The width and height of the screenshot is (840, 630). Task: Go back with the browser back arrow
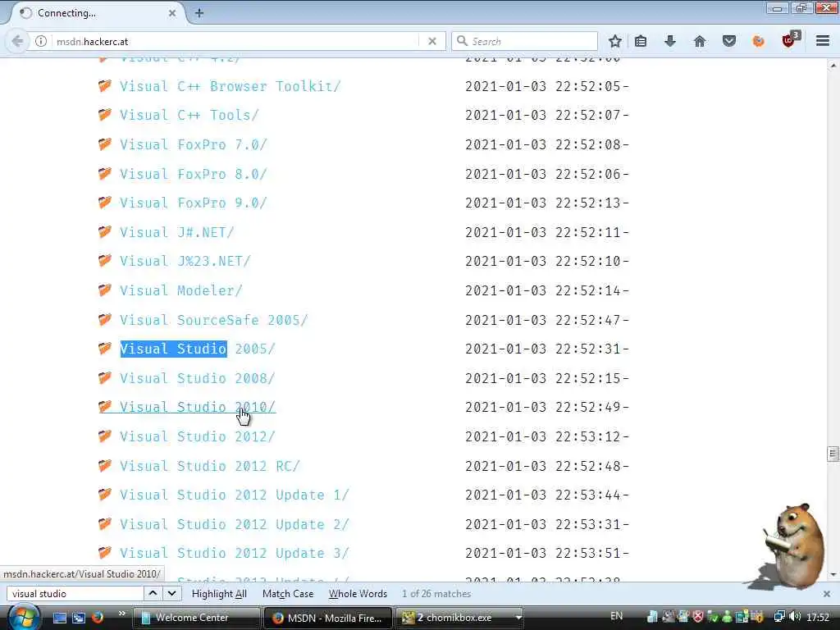coord(17,41)
